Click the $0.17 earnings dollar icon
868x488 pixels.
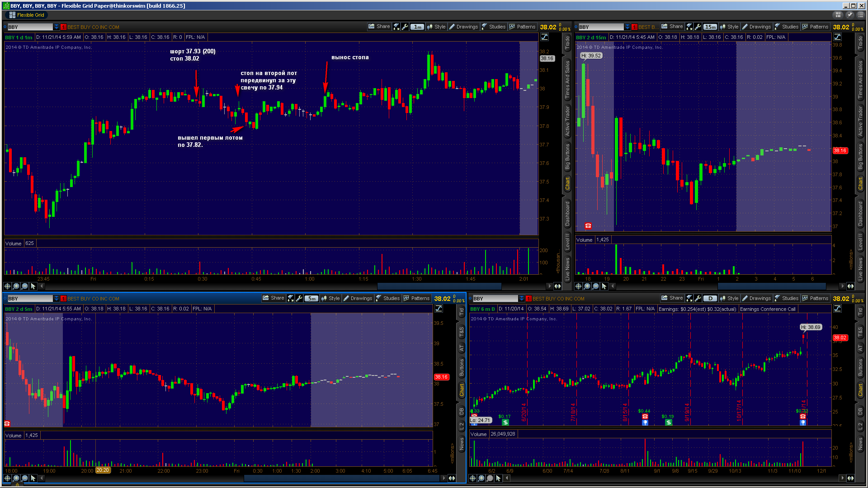(x=505, y=422)
